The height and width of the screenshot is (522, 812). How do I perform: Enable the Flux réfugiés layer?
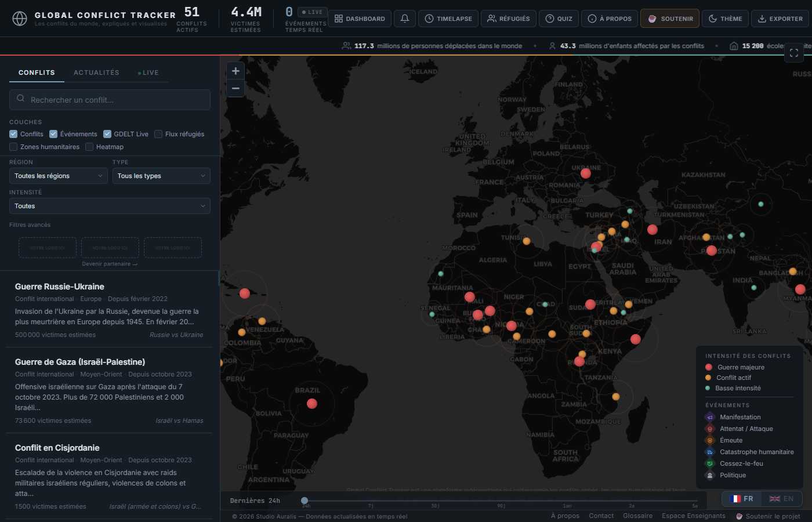158,133
